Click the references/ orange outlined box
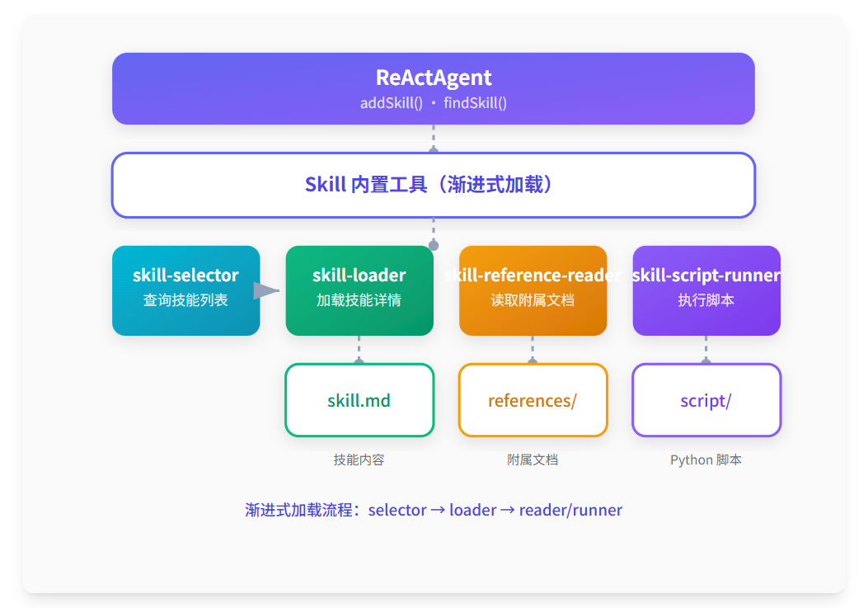The height and width of the screenshot is (608, 868). coord(533,400)
